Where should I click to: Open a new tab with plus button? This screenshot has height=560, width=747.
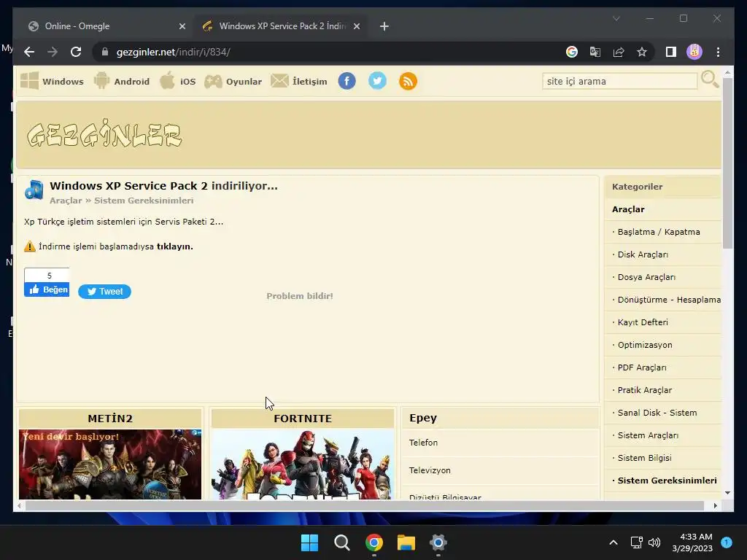384,26
